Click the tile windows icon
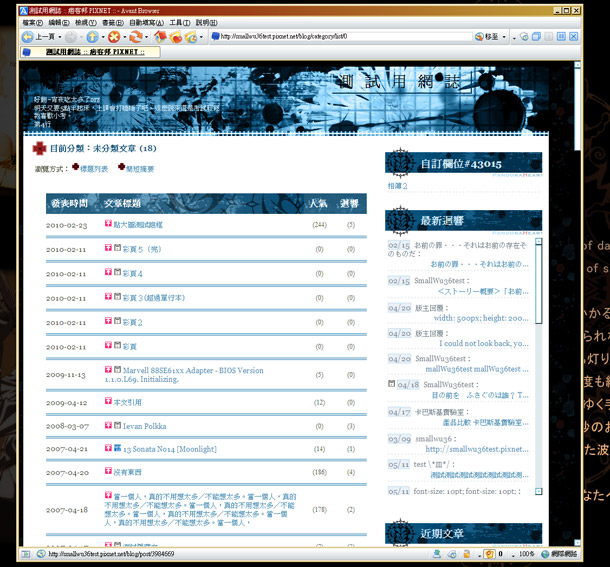This screenshot has height=567, width=610. click(561, 37)
